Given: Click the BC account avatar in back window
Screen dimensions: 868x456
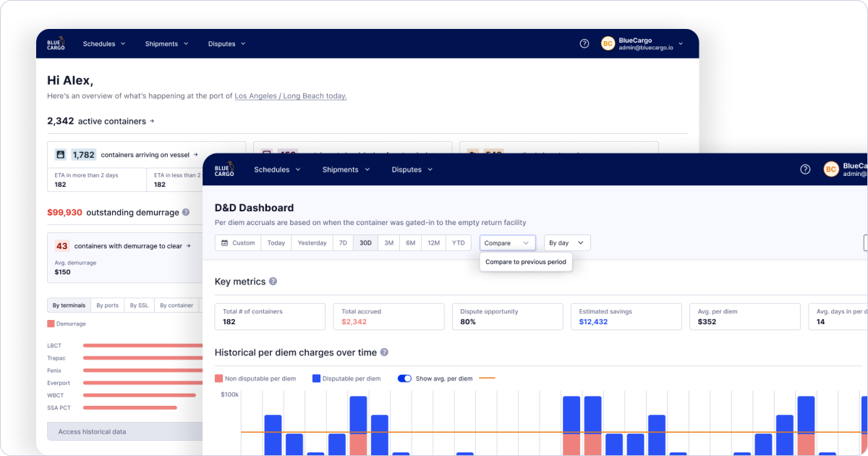Looking at the screenshot, I should coord(608,43).
